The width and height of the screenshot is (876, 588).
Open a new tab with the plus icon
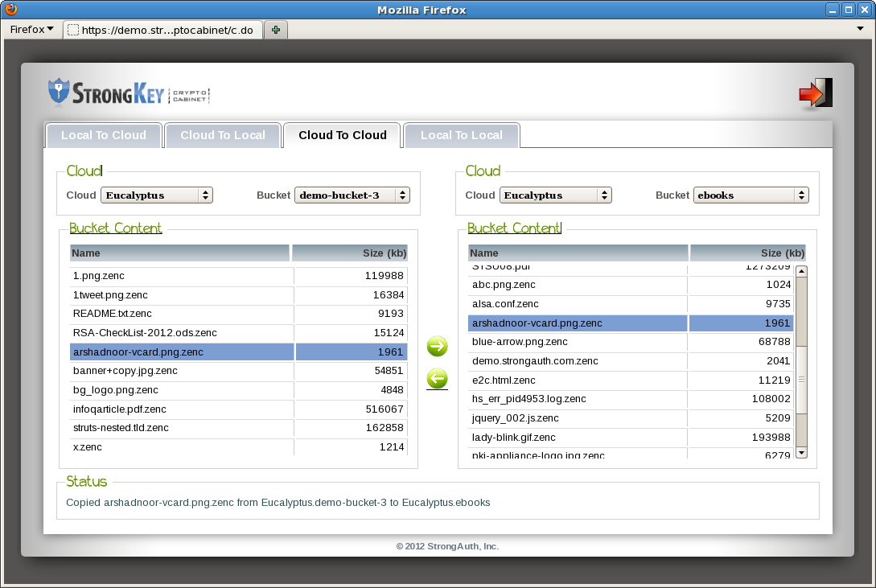[275, 29]
